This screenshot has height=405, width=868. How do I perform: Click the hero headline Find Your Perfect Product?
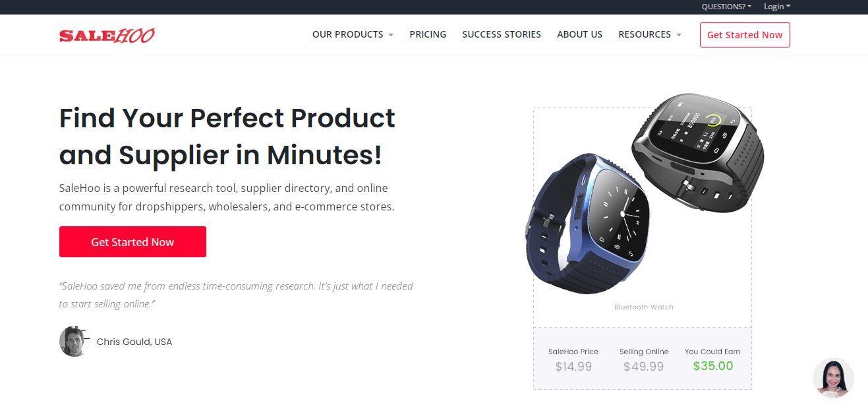pos(227,118)
